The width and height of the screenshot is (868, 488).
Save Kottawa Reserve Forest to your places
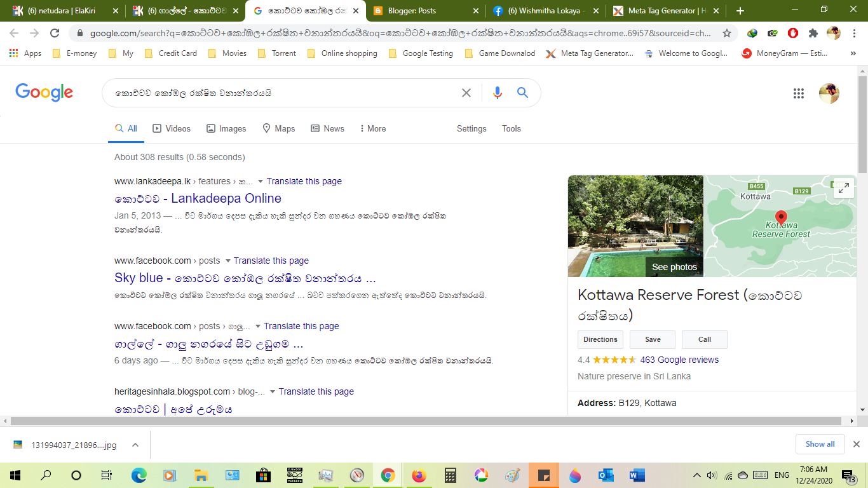pos(653,339)
